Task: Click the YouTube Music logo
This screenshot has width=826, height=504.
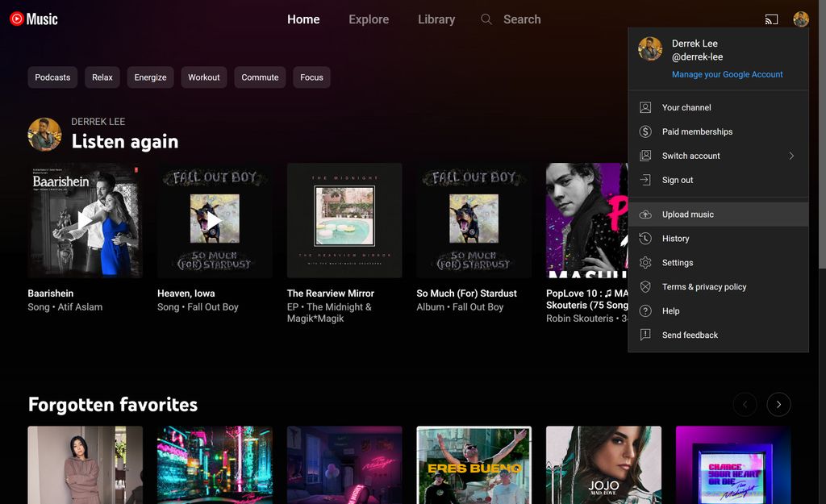Action: 33,18
